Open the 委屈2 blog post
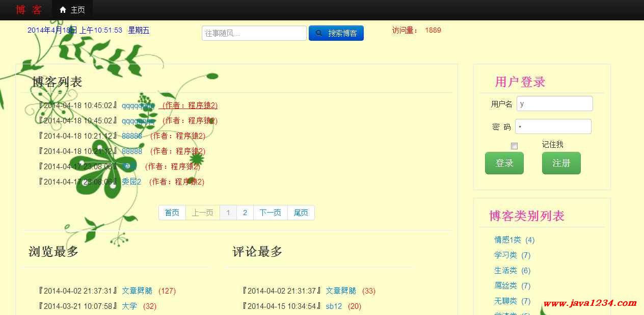Screen dimensions: 644x315 (131, 181)
